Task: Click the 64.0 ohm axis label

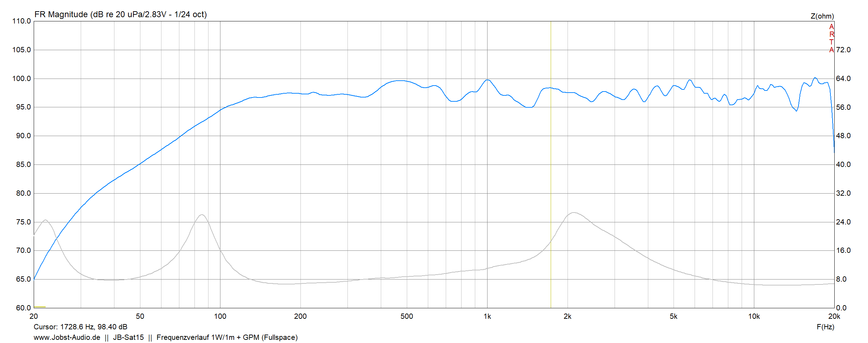Action: coord(843,79)
